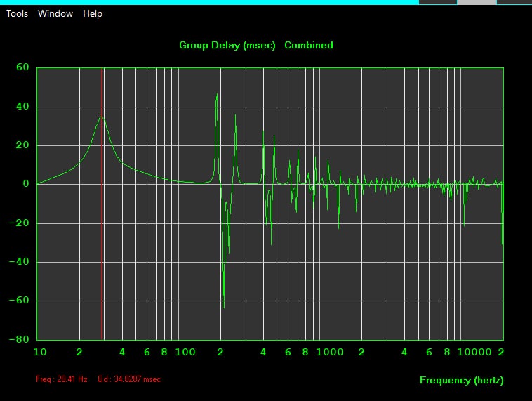Click the 'Freq : 28.41 Hz' readout

[x=62, y=379]
